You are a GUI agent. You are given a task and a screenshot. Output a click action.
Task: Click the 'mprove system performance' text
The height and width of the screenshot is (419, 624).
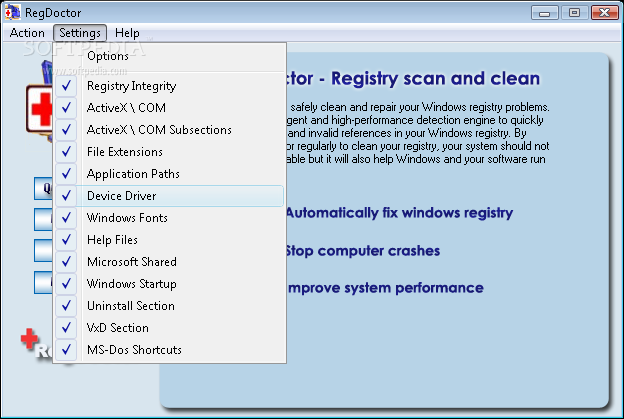(386, 288)
